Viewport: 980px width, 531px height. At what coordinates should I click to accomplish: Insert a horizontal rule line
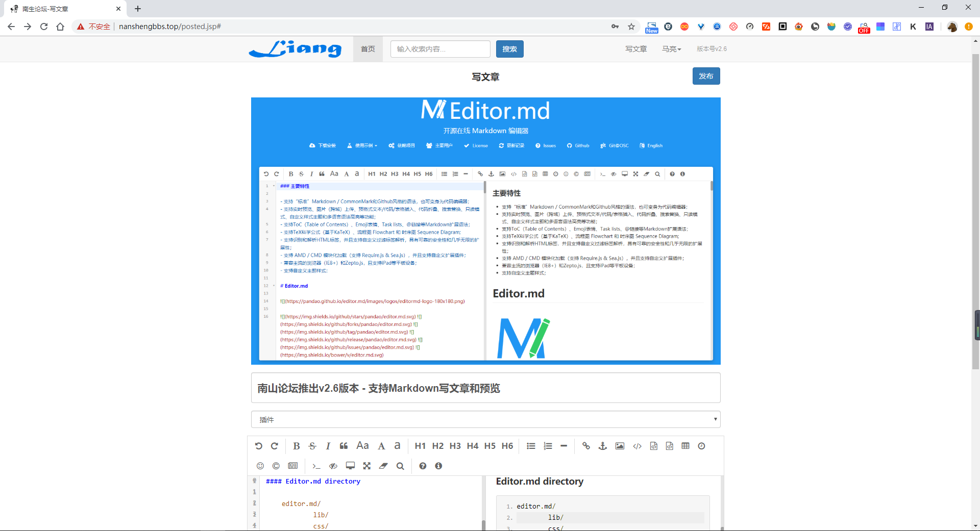tap(563, 446)
